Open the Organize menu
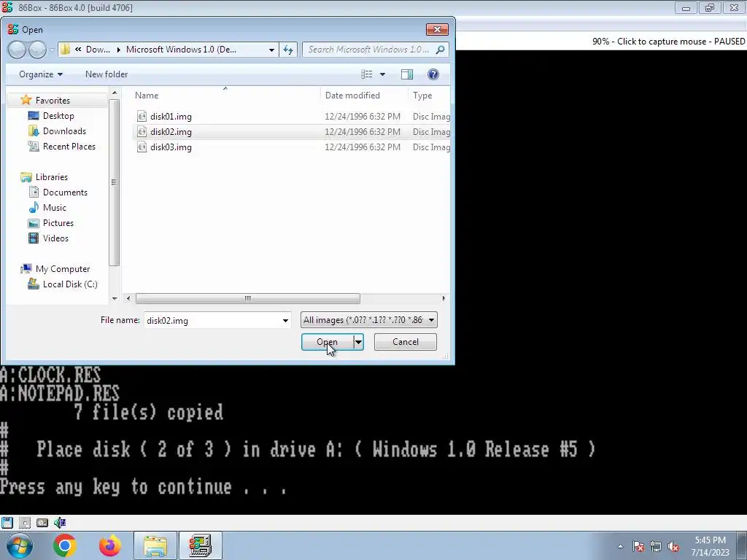The image size is (747, 560). [41, 74]
